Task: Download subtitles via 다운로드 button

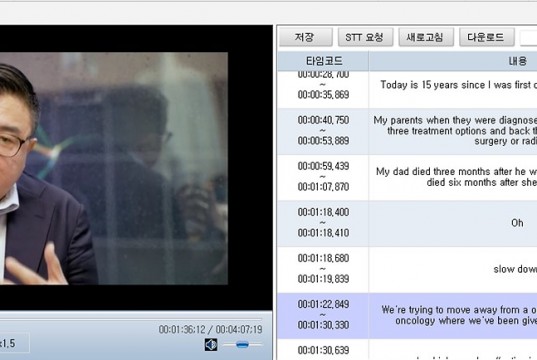Action: [x=486, y=37]
